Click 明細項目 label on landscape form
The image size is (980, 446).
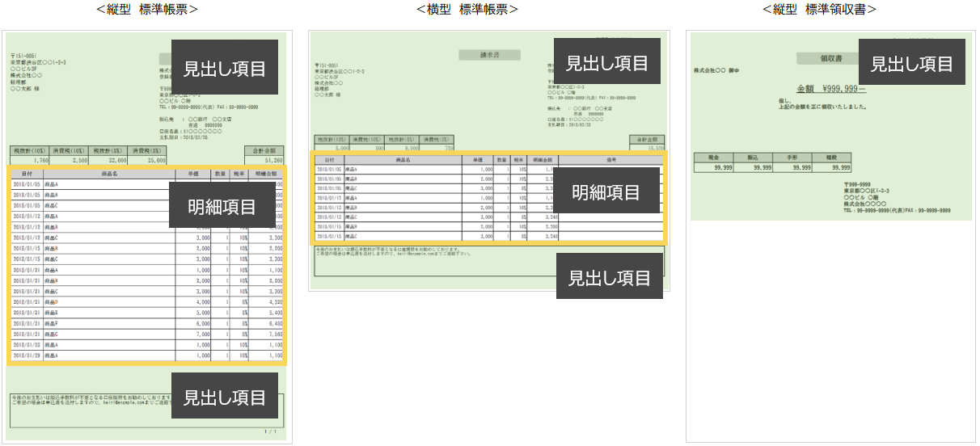[x=606, y=191]
